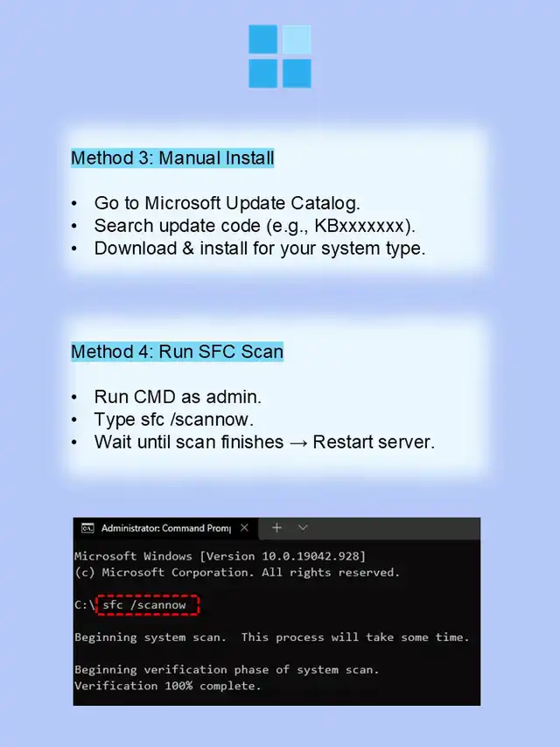Click the Search update code bullet text

(x=255, y=226)
